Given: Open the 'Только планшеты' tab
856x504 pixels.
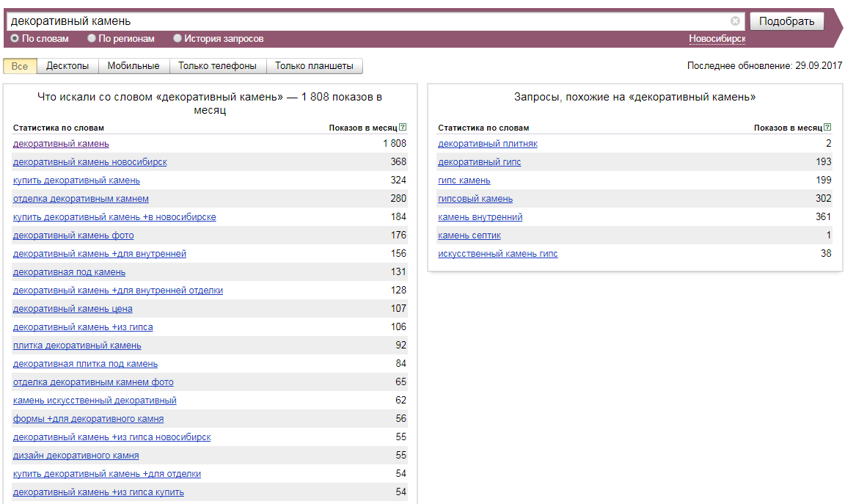Looking at the screenshot, I should point(314,66).
